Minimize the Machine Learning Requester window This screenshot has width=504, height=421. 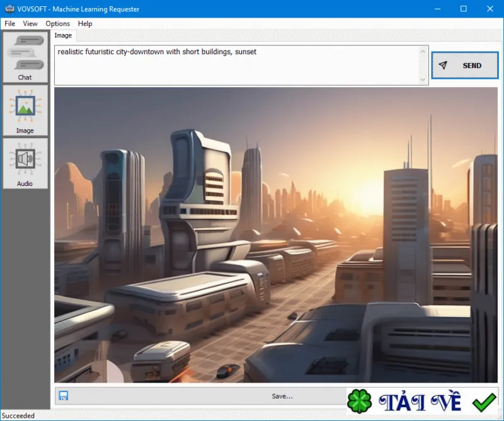pos(437,9)
